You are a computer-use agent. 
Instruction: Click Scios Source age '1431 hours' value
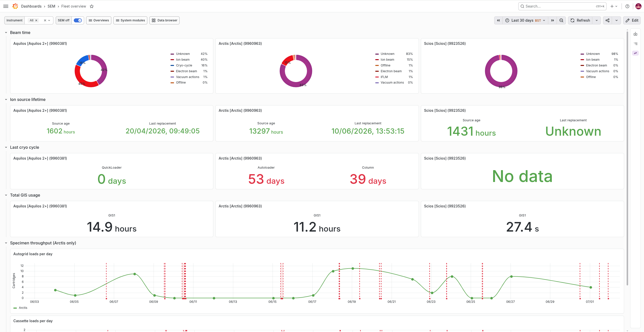coord(471,131)
